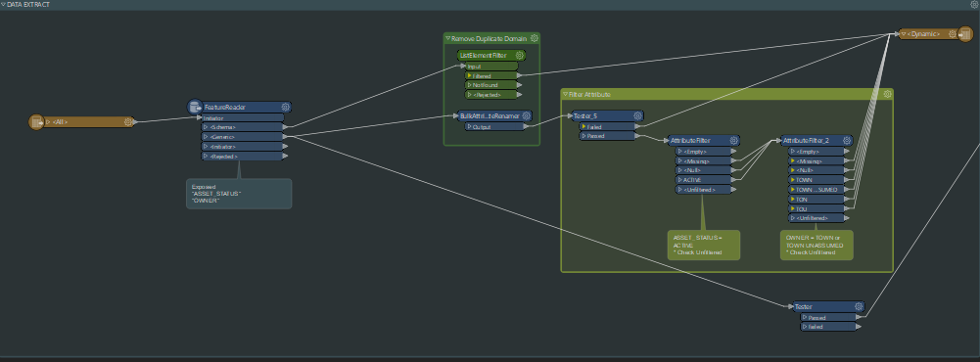The image size is (980, 362).
Task: Expand ListElementFilter Filtered port attributes
Action: 469,75
